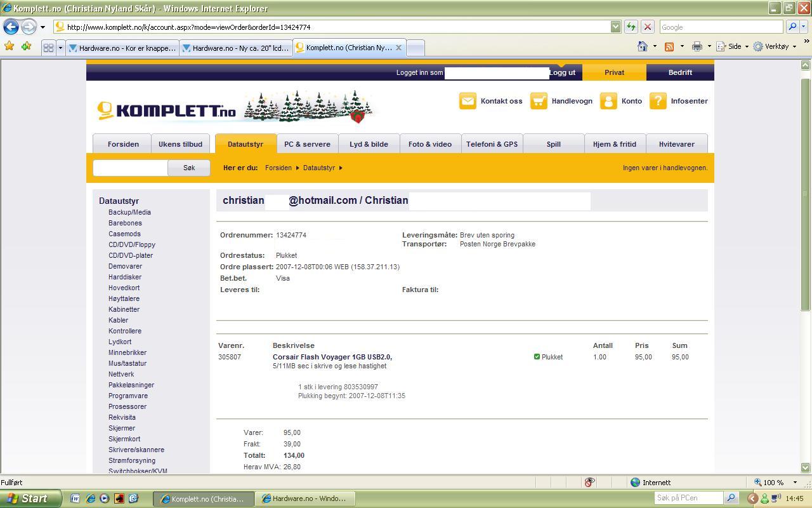Click the privacy report status bar icon
Viewport: 812px width, 508px height.
(589, 483)
